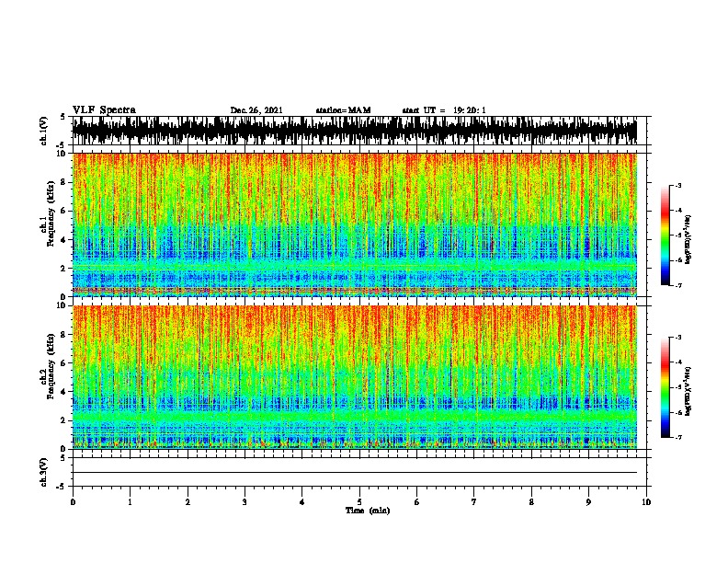Click the 'Time (min)' axis label

[368, 511]
